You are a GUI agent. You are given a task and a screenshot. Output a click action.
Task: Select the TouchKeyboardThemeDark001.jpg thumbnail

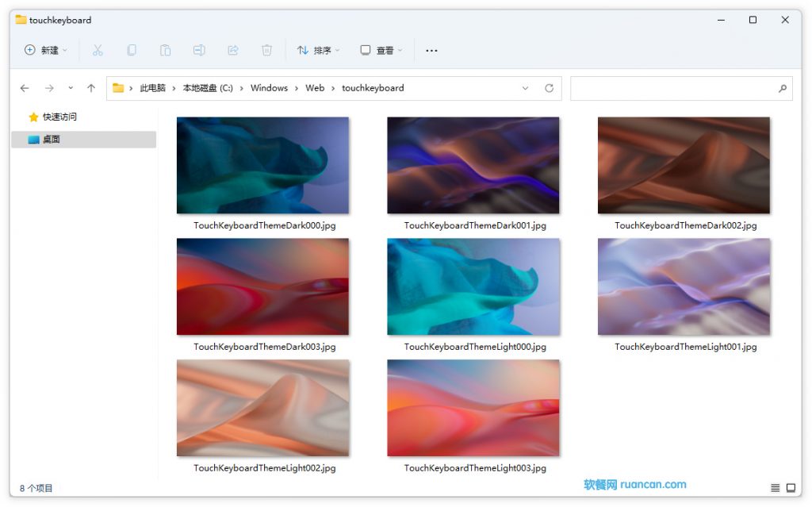(473, 166)
